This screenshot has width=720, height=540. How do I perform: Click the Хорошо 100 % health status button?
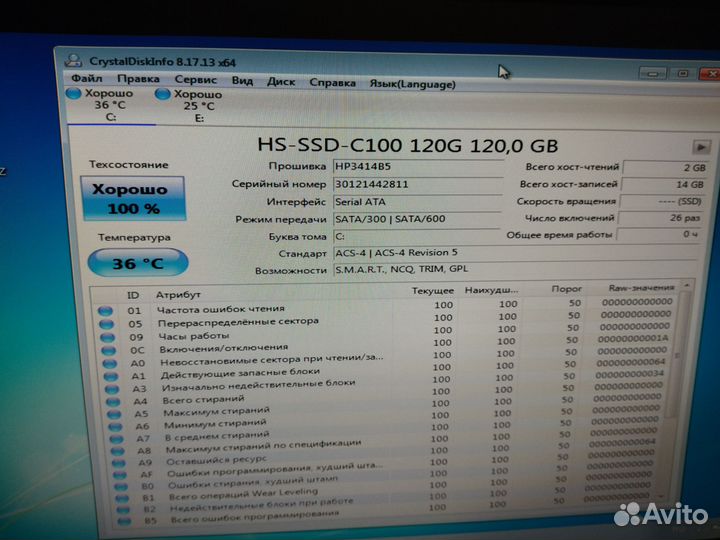pyautogui.click(x=133, y=199)
